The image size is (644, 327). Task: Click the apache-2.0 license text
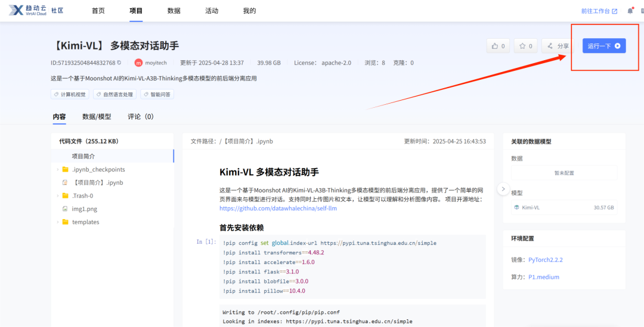336,63
